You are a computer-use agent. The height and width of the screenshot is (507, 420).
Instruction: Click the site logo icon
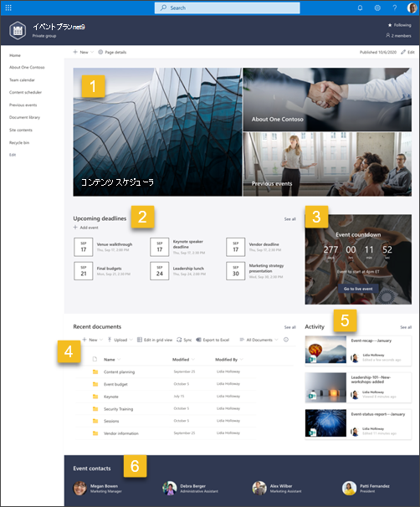point(18,30)
